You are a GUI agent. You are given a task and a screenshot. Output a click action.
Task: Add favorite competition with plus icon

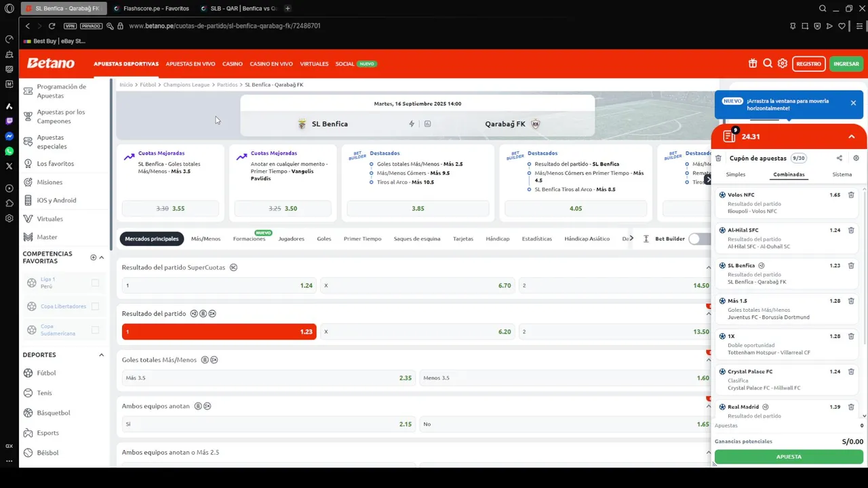click(94, 258)
